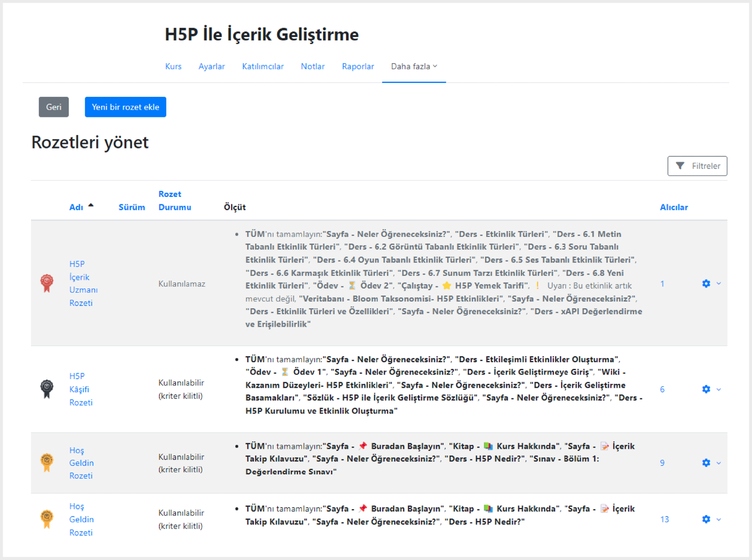The image size is (752, 560).
Task: Click the H5P İçerik Uzmanı Rozeti badge image
Action: tap(47, 283)
